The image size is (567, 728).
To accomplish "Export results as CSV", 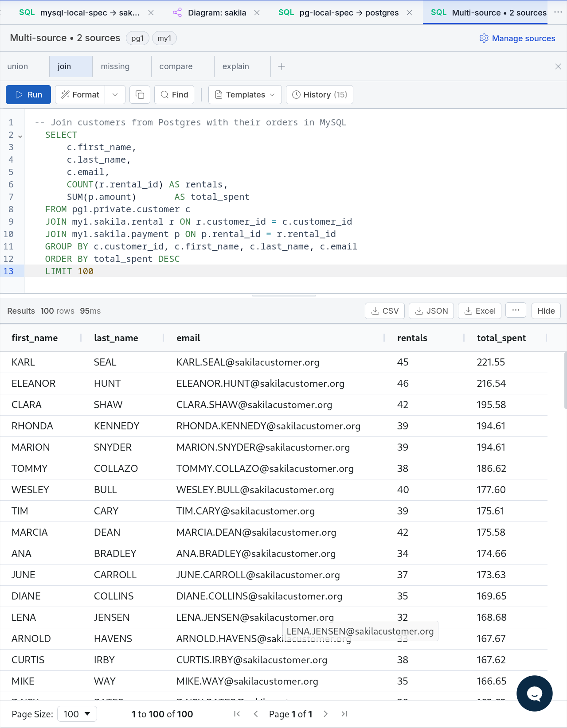I will coord(385,311).
